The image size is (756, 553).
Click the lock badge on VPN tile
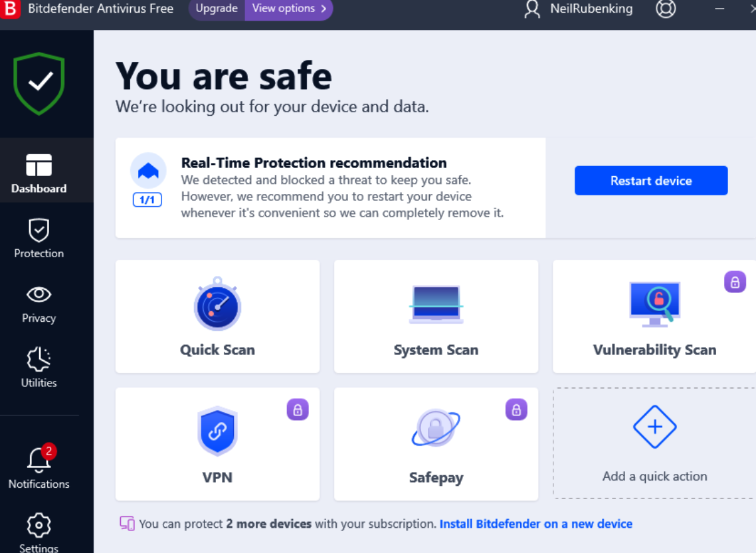point(298,409)
